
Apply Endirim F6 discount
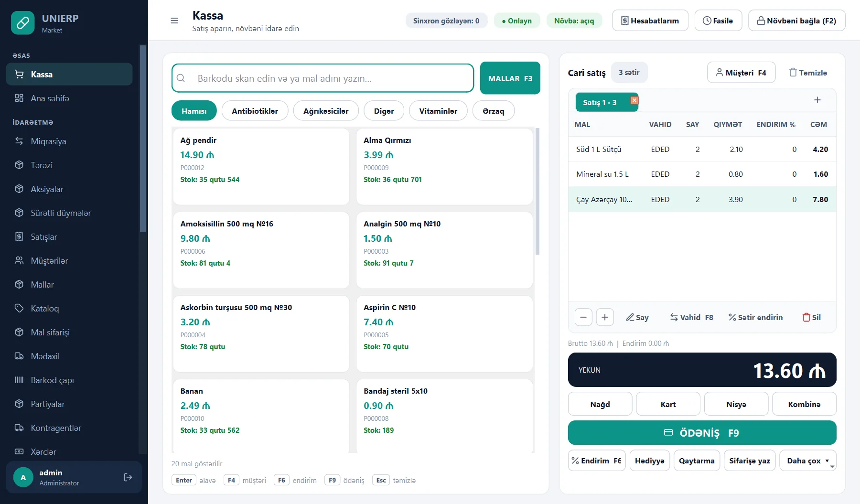tap(597, 461)
